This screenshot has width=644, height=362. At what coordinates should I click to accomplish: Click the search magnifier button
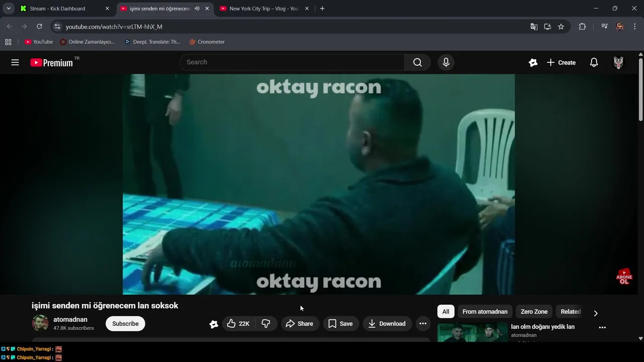(418, 62)
